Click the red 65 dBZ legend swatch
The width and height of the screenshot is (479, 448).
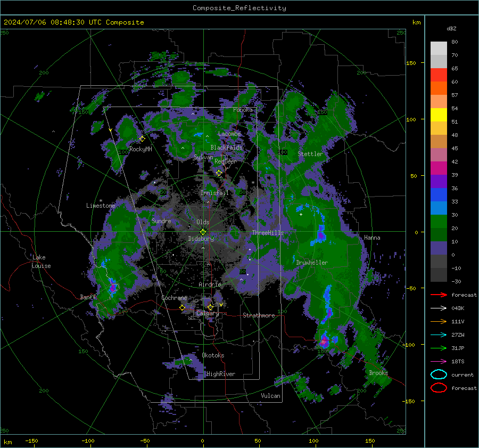coord(439,75)
